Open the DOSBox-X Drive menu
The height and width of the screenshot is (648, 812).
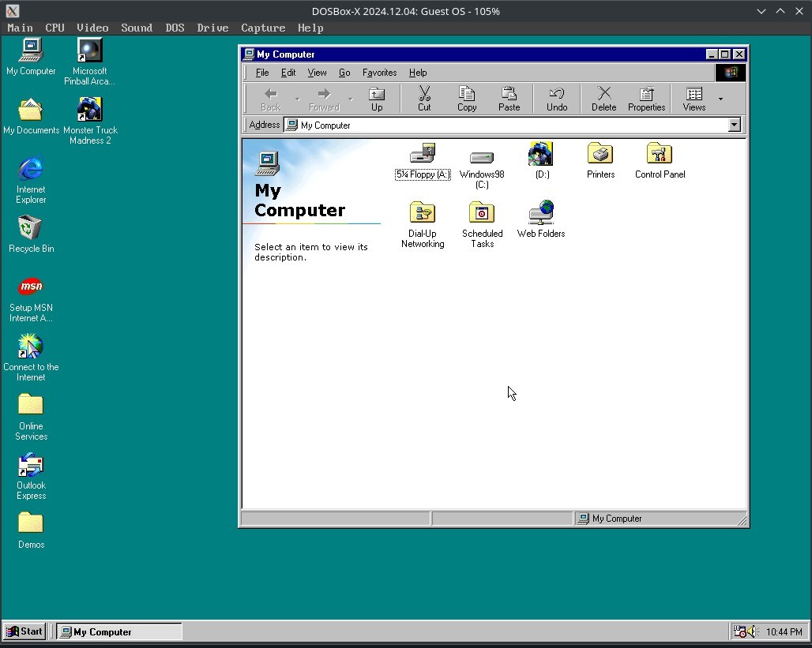click(x=212, y=28)
